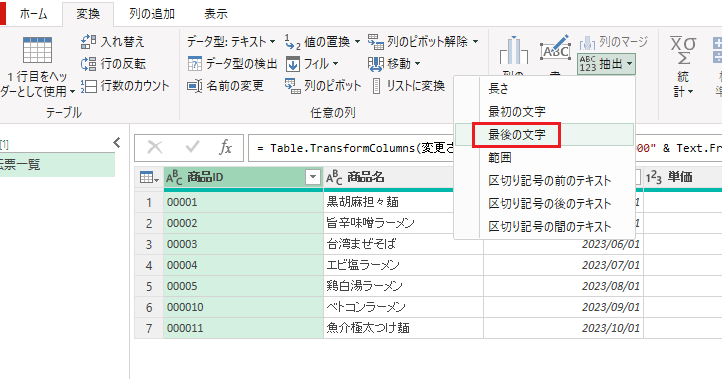Click the 統計 statistics sigma icon
The image size is (722, 379).
click(x=683, y=50)
